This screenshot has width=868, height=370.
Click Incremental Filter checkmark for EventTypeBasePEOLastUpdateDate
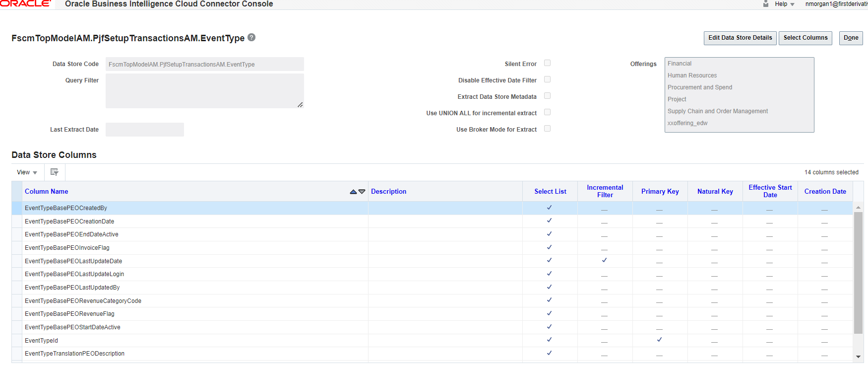(604, 260)
